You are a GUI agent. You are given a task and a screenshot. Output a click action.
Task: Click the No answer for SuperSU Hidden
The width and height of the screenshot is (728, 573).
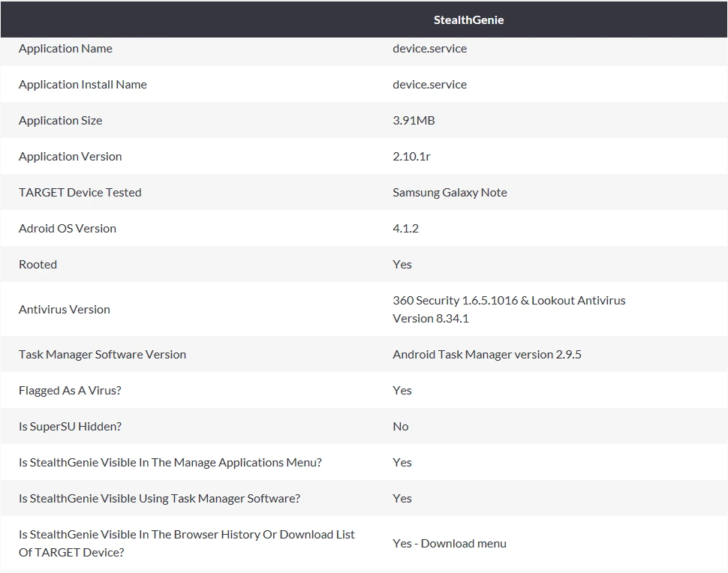(401, 427)
